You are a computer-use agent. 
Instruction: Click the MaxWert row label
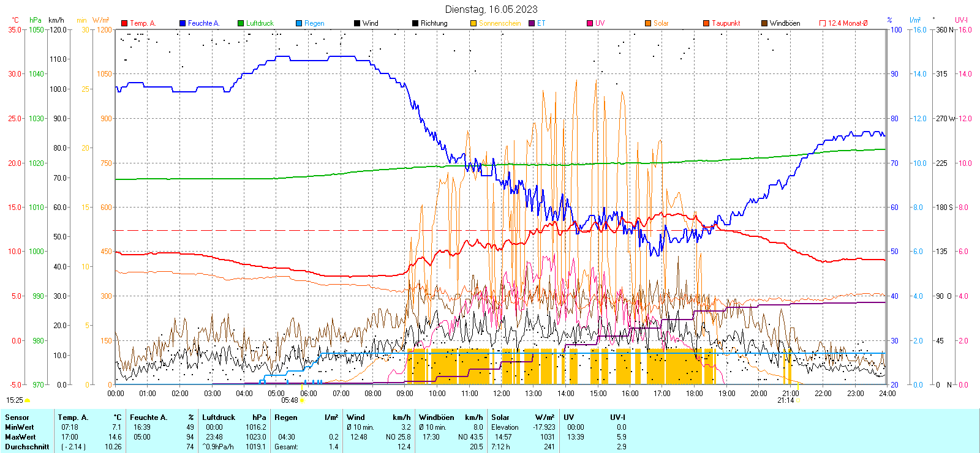(20, 437)
